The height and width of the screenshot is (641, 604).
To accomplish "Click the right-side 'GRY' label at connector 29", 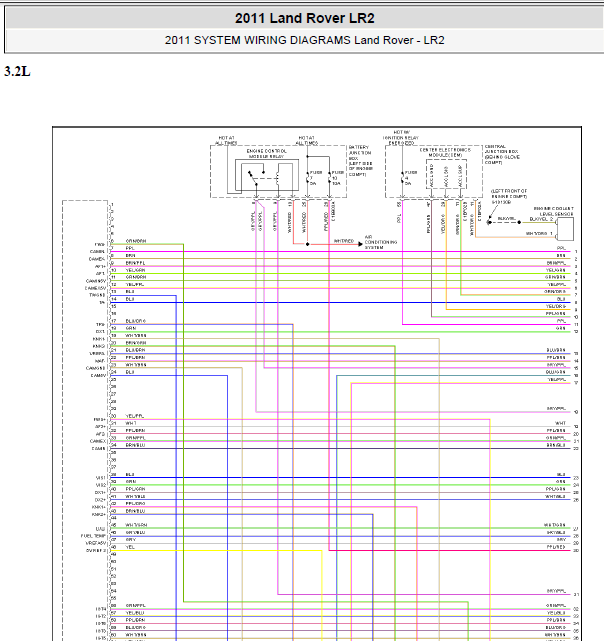I will point(561,540).
